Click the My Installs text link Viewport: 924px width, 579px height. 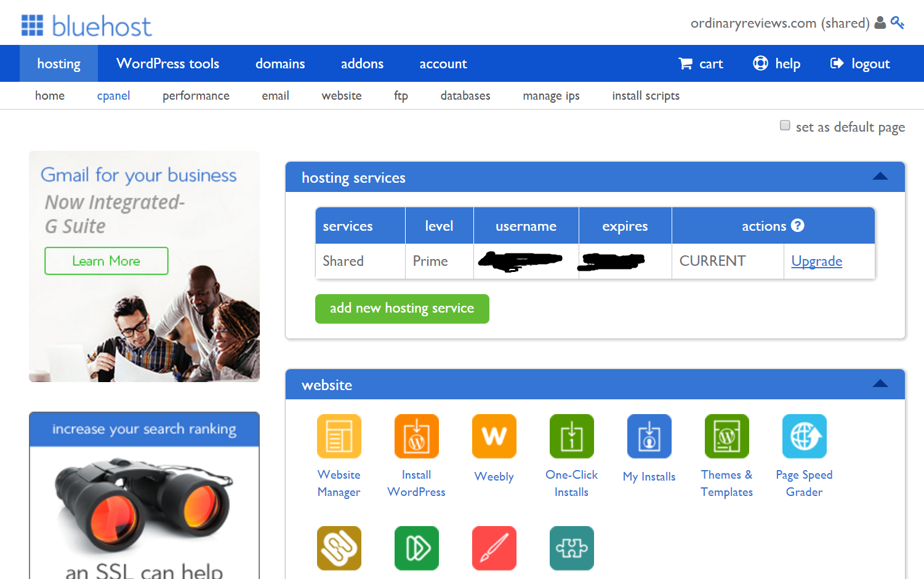(649, 476)
